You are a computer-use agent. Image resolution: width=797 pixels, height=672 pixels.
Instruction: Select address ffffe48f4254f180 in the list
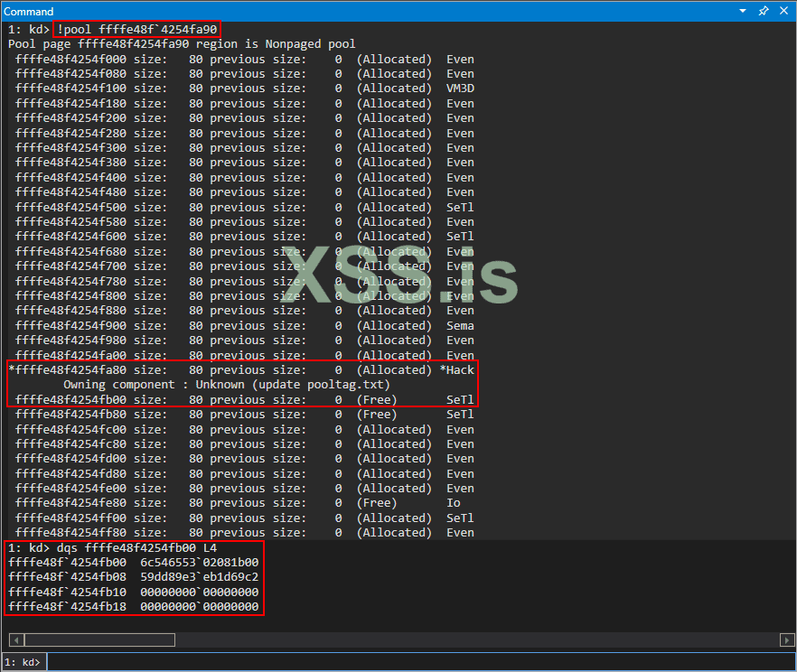click(x=70, y=104)
